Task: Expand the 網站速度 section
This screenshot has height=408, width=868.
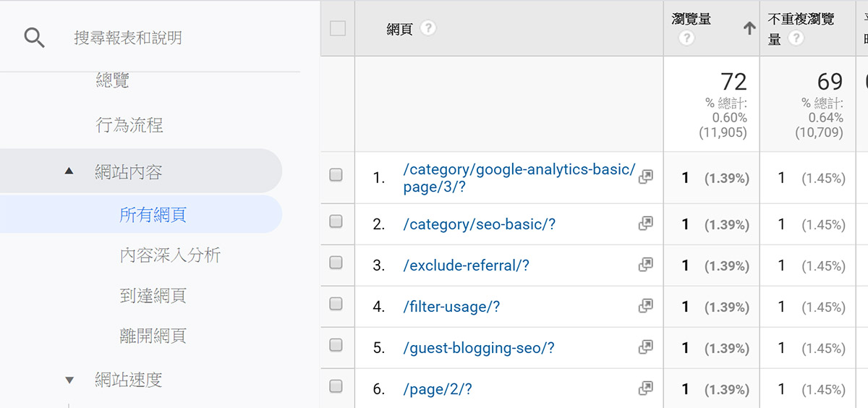Action: [69, 380]
